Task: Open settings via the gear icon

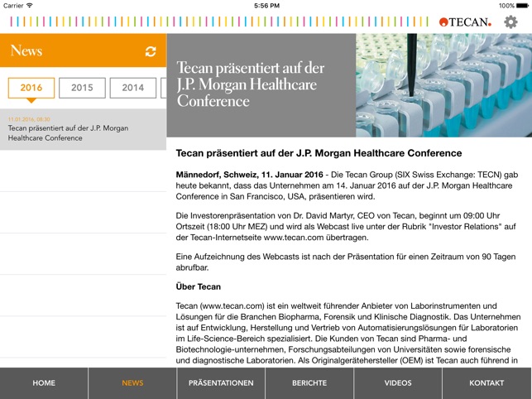Action: (x=510, y=22)
